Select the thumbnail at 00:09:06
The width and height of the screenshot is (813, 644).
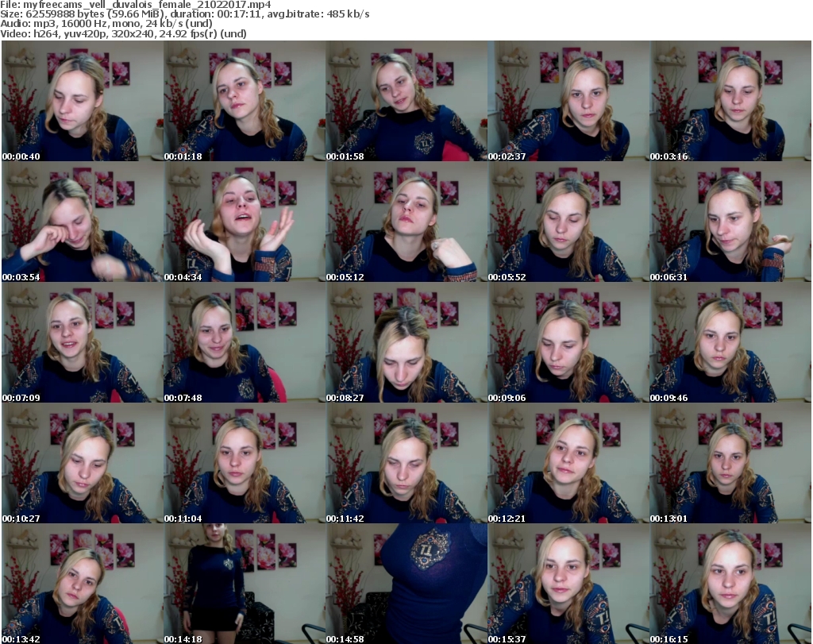(568, 343)
